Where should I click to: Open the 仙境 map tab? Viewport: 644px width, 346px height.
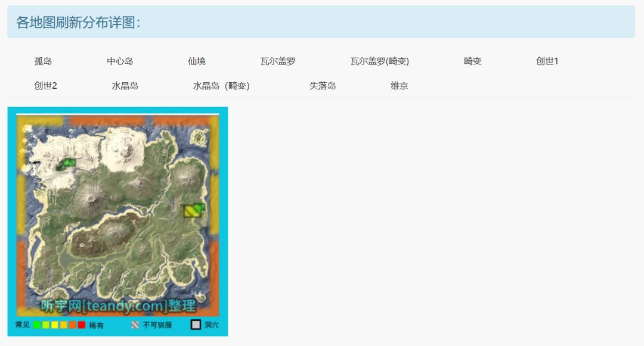click(197, 61)
